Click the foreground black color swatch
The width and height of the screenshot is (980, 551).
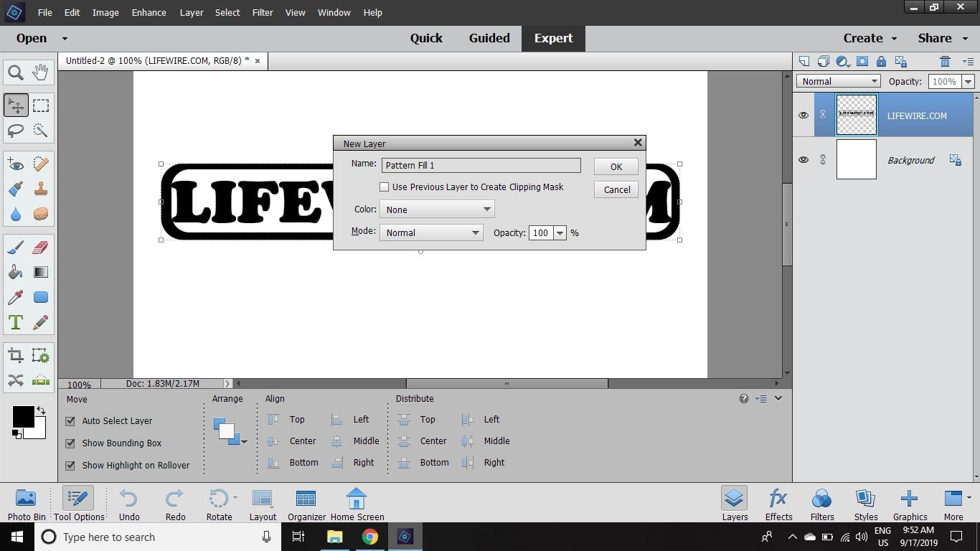tap(23, 417)
